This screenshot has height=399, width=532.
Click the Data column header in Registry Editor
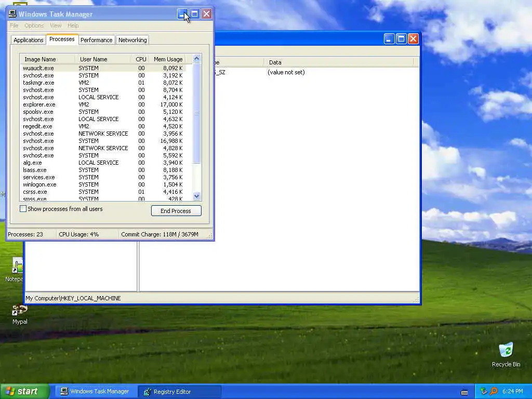point(339,62)
